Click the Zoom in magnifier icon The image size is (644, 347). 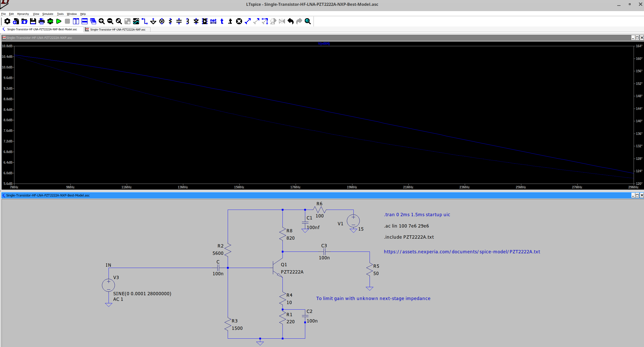coord(101,21)
